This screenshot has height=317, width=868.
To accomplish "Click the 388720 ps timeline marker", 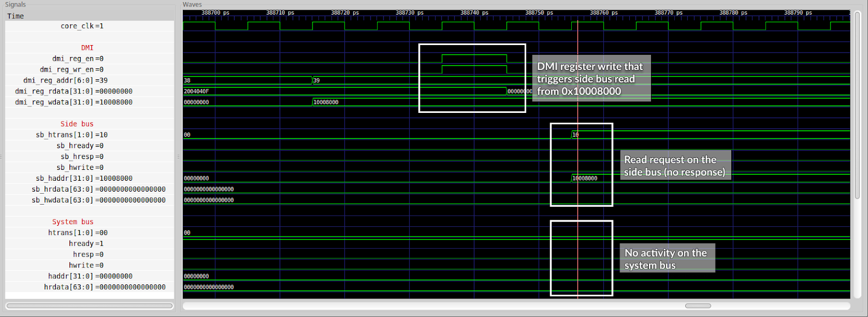I will [x=344, y=12].
